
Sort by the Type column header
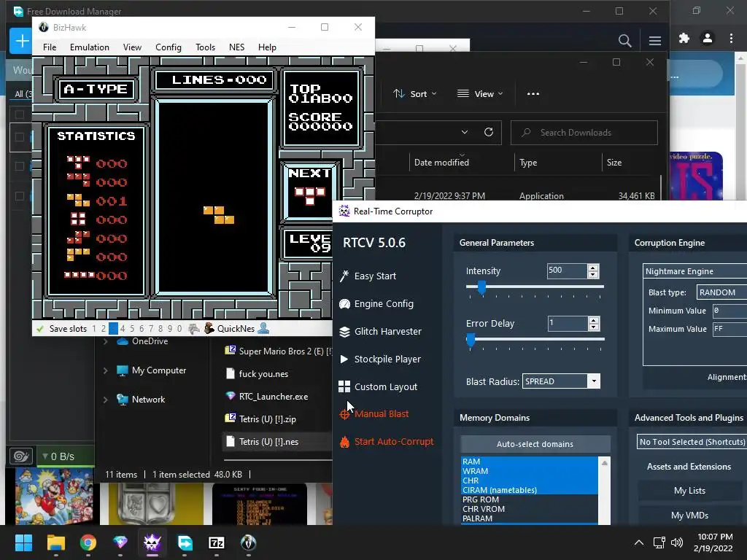click(528, 163)
